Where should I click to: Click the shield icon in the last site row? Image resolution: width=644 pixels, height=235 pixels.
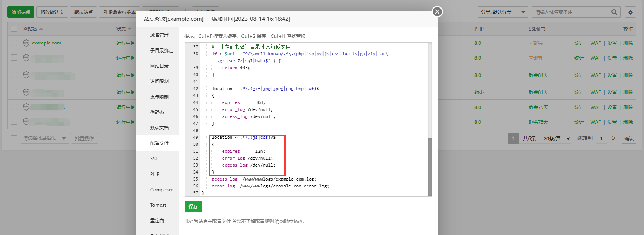pos(26,122)
